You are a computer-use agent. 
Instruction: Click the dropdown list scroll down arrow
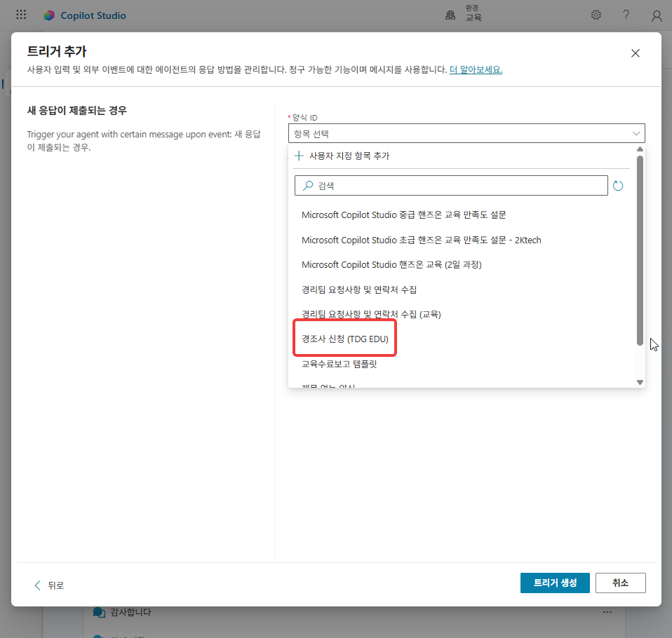640,382
